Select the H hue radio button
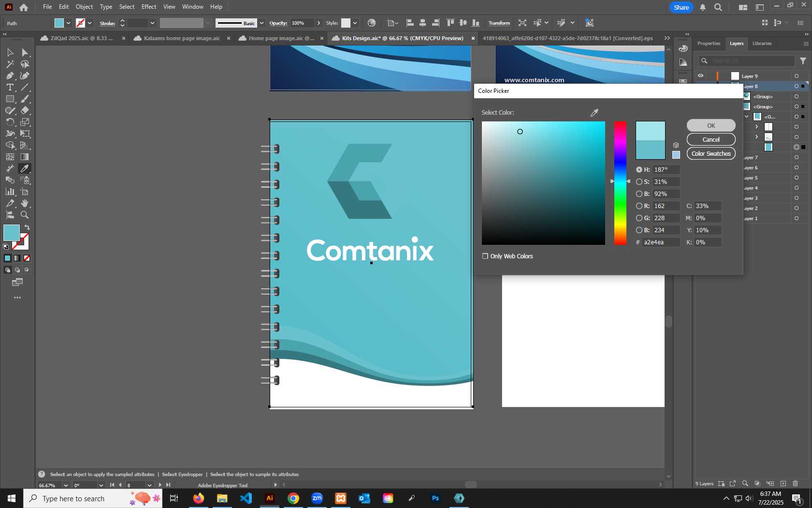Image resolution: width=812 pixels, height=508 pixels. (x=639, y=170)
